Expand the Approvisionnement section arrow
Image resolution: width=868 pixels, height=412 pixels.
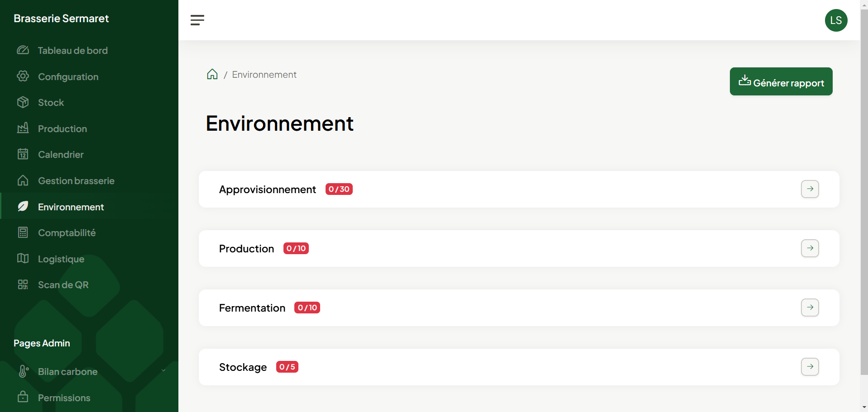pyautogui.click(x=810, y=189)
